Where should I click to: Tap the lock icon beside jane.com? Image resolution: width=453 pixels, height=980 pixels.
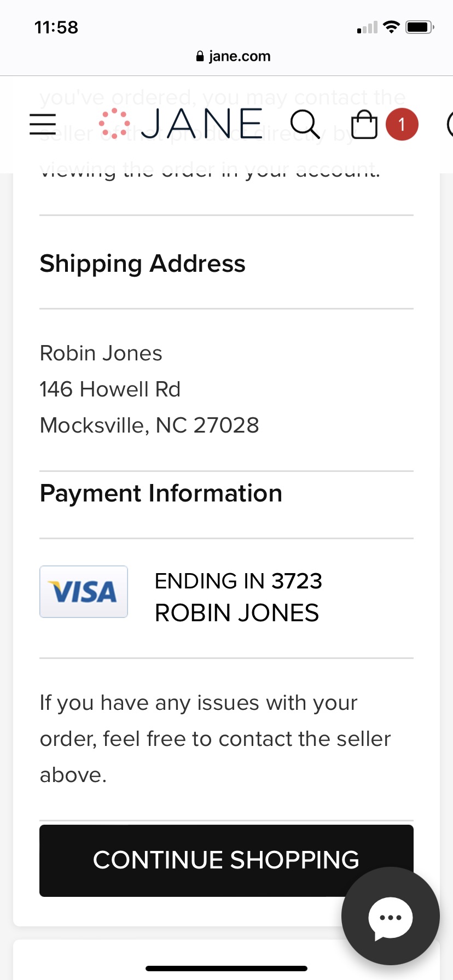coord(200,56)
